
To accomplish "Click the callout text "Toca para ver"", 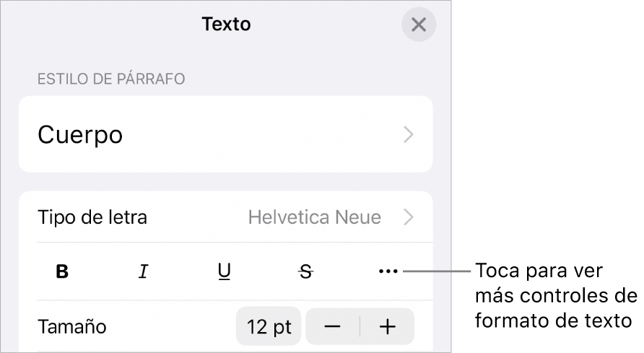I will 537,273.
